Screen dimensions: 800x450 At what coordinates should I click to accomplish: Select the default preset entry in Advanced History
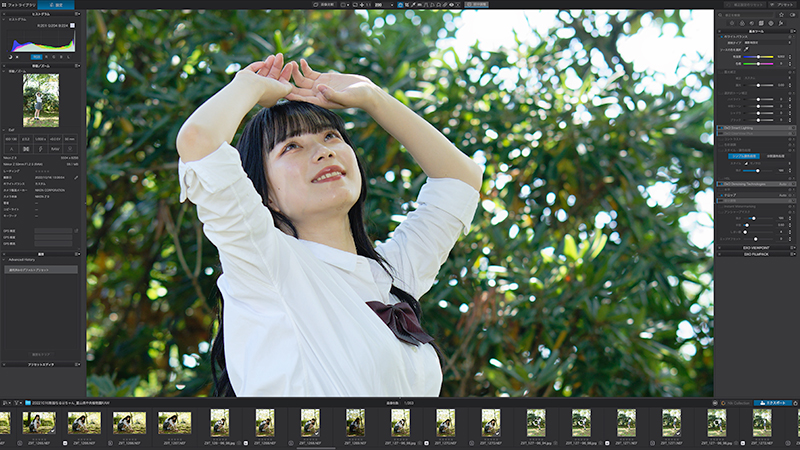pyautogui.click(x=41, y=269)
